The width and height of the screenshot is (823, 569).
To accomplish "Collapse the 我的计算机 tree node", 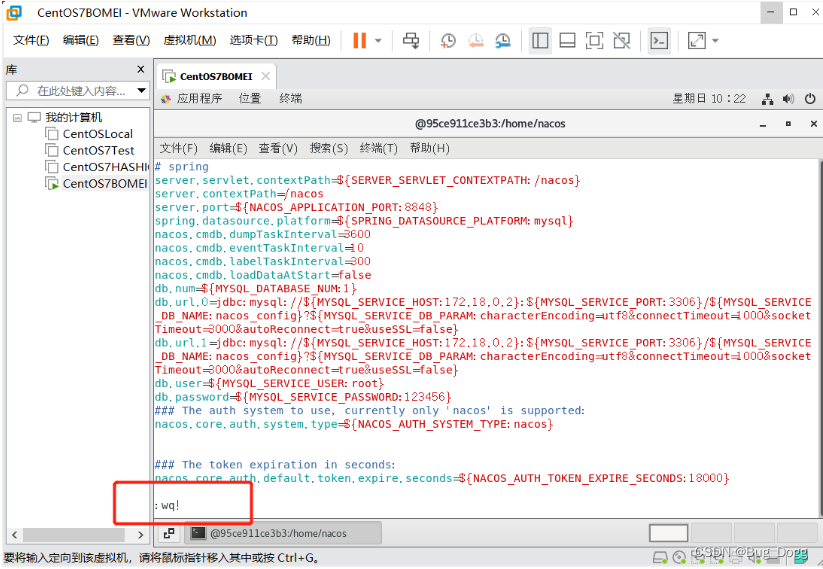I will coord(17,118).
